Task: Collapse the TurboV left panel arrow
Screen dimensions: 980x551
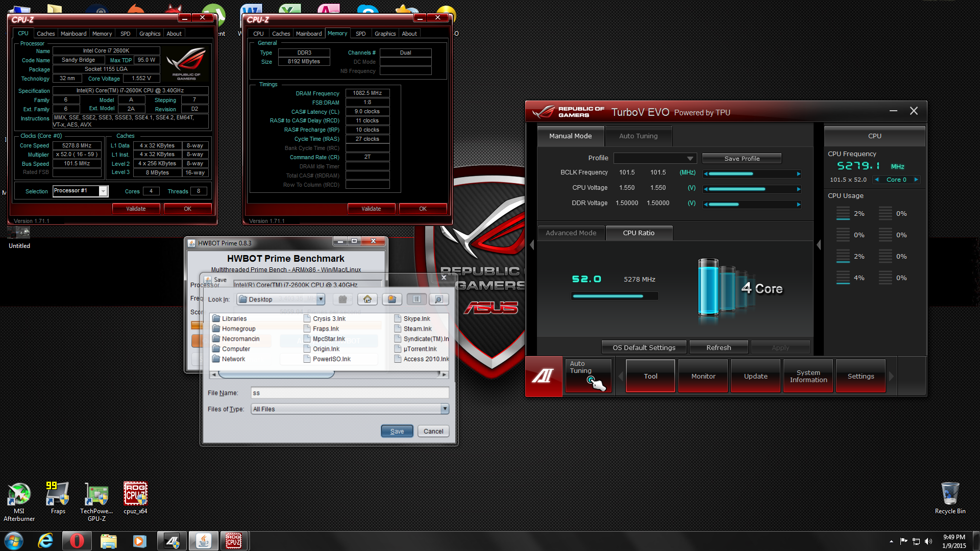Action: pos(532,245)
